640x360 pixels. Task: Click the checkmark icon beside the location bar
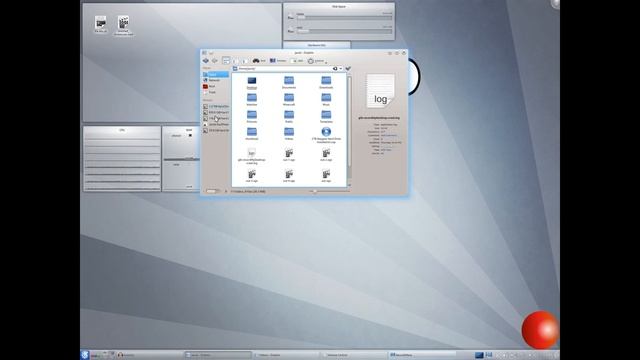pos(348,69)
